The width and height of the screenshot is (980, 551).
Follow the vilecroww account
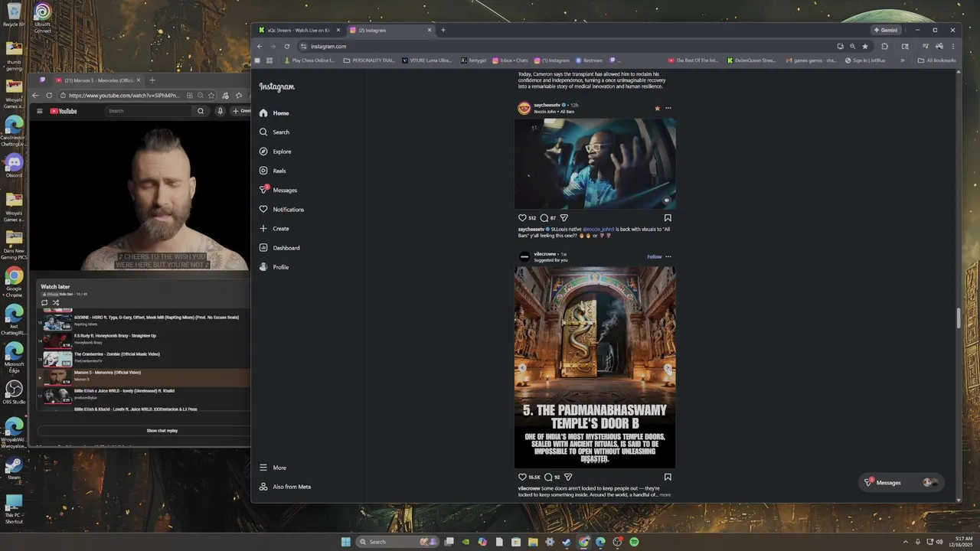click(x=654, y=256)
